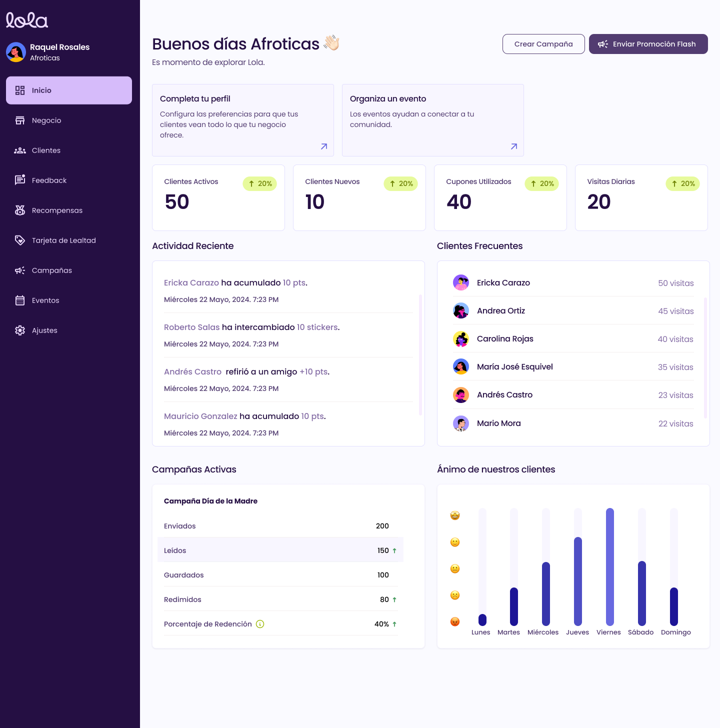The height and width of the screenshot is (728, 720).
Task: Select the Tarjeta de Lealtad tag icon
Action: (20, 240)
